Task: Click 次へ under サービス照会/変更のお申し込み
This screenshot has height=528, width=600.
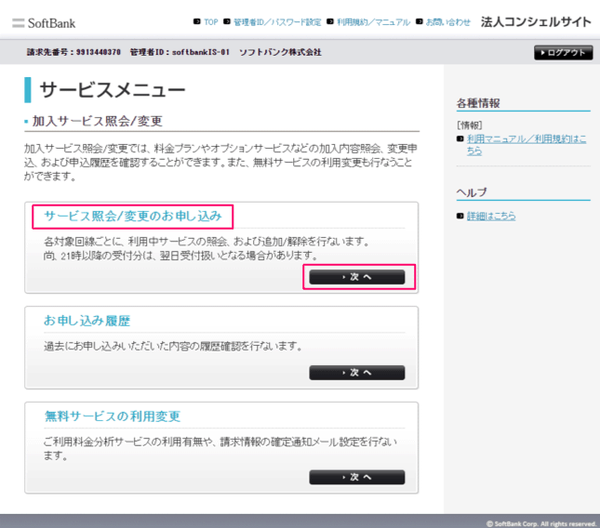Action: coord(357,277)
